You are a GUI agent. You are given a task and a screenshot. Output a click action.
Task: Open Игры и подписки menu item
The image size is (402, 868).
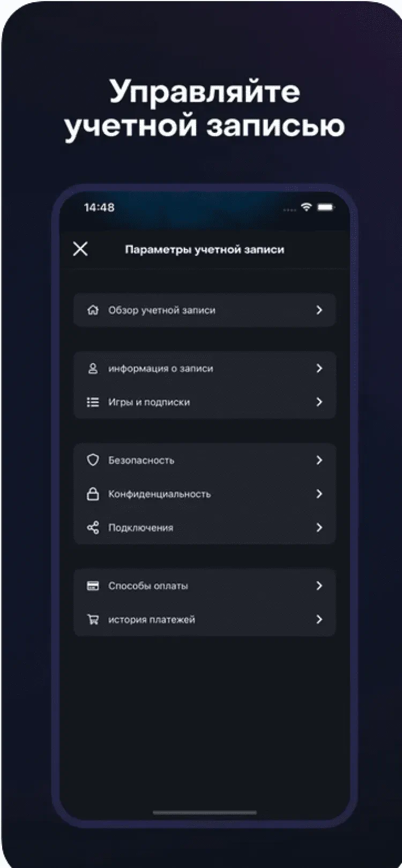pos(149,402)
